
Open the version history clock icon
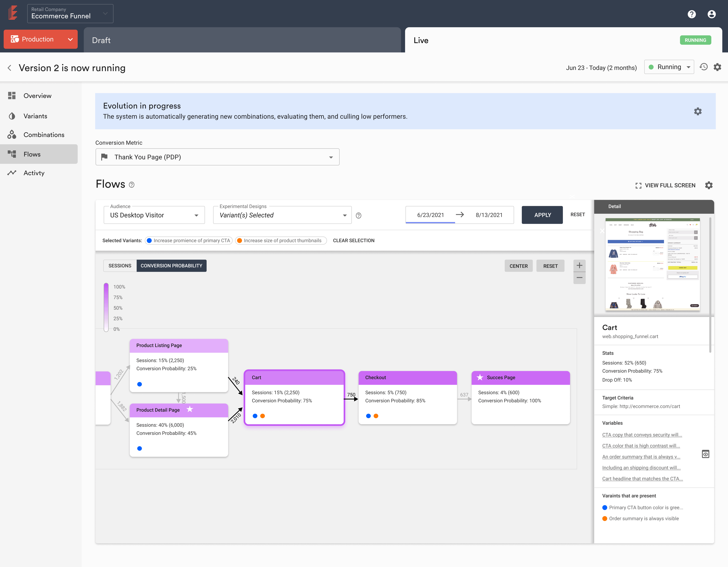pyautogui.click(x=704, y=67)
